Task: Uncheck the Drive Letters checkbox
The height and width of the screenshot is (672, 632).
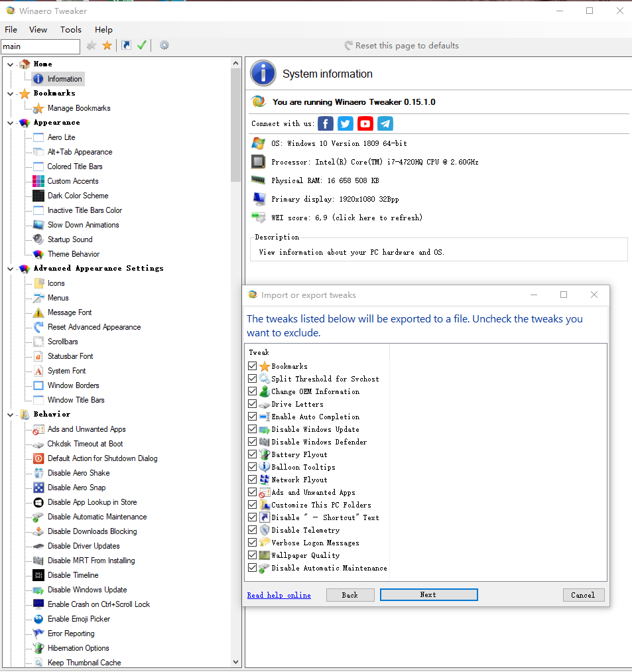Action: (253, 404)
